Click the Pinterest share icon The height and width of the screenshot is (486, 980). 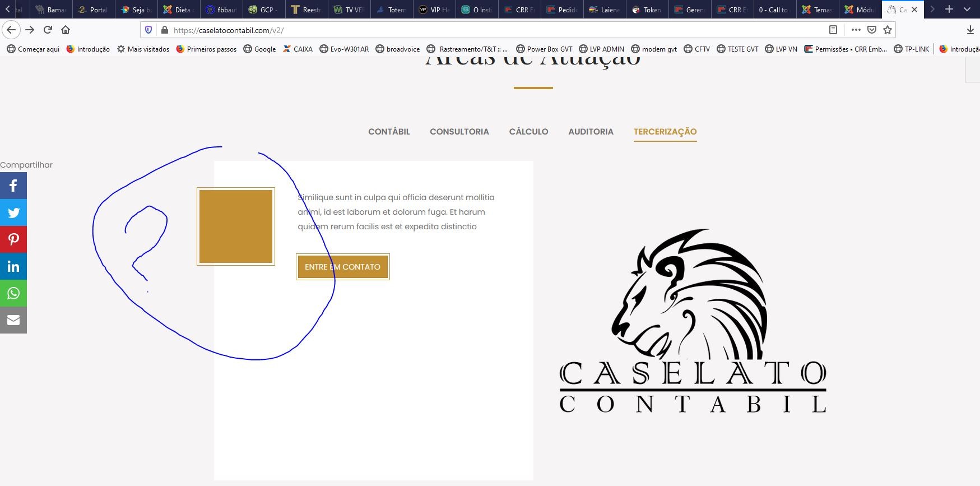tap(13, 239)
